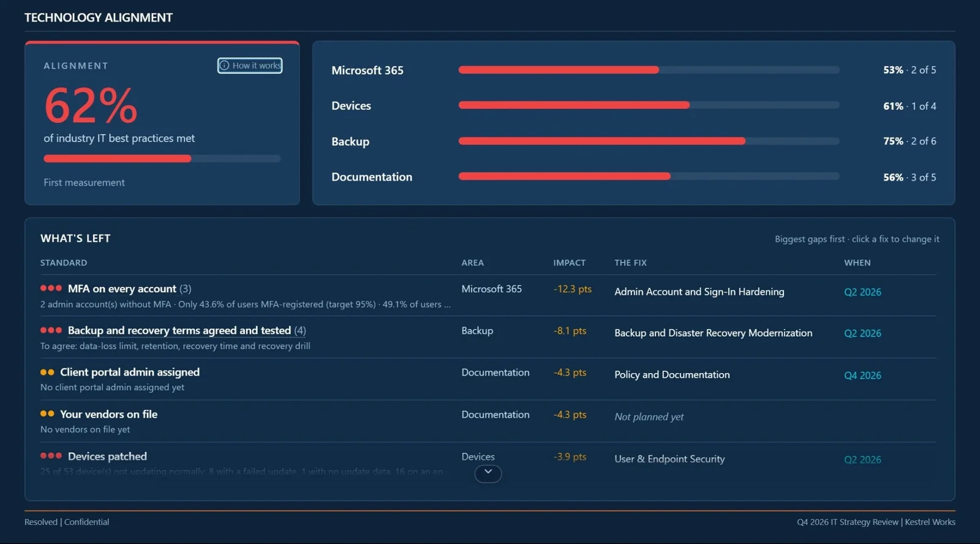Click the three red dots beside MFA on every account
Image resolution: width=980 pixels, height=544 pixels.
51,288
